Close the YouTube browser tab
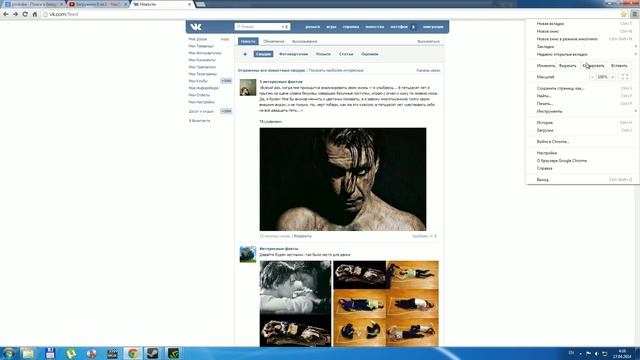 (125, 4)
